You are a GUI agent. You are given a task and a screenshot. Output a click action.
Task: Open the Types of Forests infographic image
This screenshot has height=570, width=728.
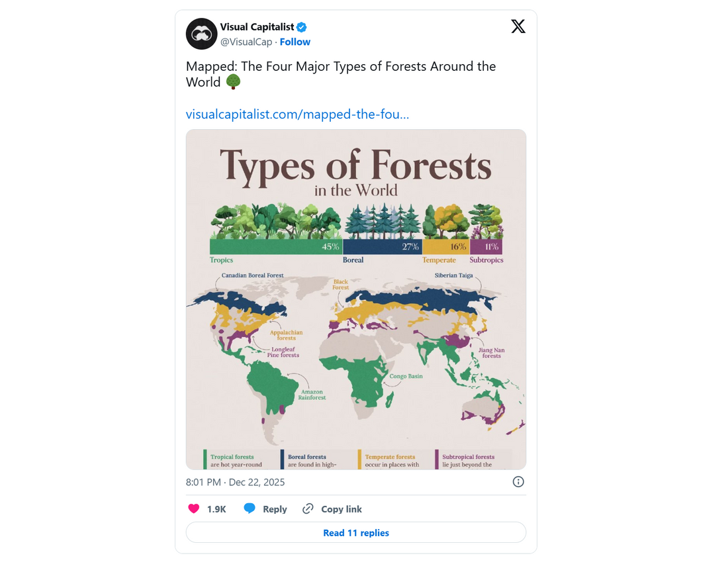click(356, 298)
